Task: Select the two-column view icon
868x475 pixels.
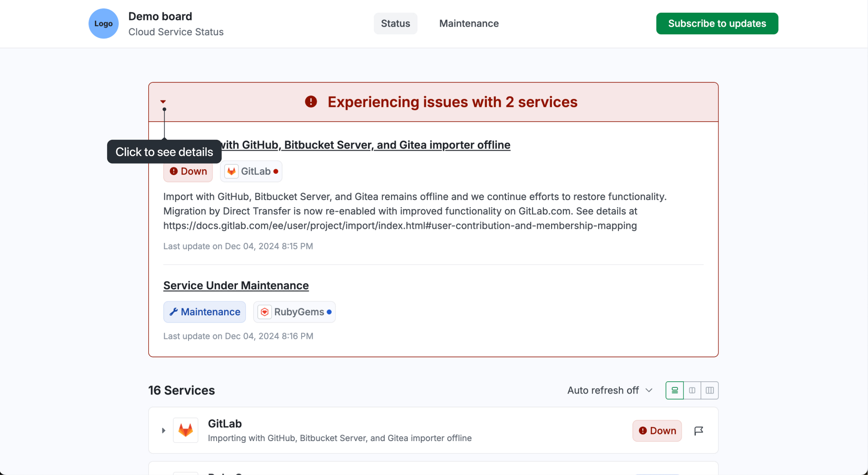Action: pos(692,390)
